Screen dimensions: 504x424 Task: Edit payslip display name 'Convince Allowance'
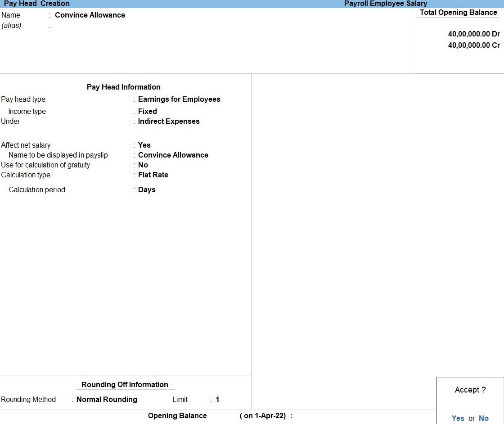(x=173, y=155)
